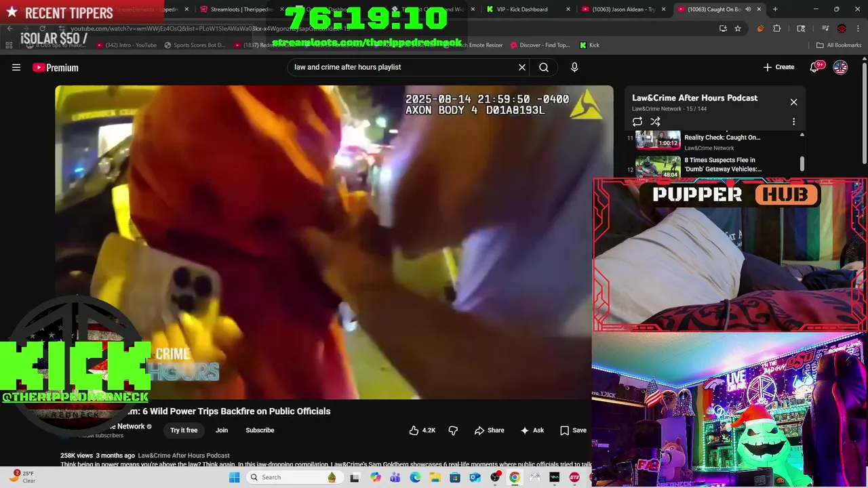Open YouTube notifications bell
The width and height of the screenshot is (868, 488).
coord(816,66)
